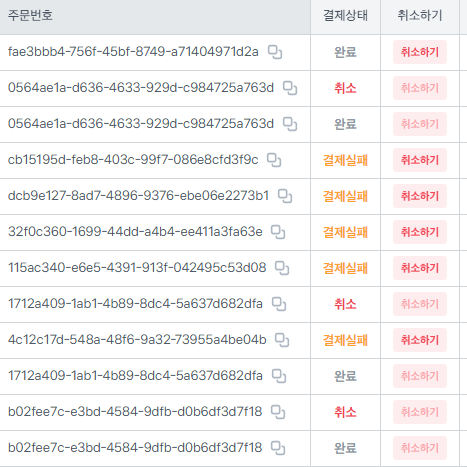Click the 취소하기 column header
Image resolution: width=467 pixels, height=467 pixels.
click(x=420, y=15)
